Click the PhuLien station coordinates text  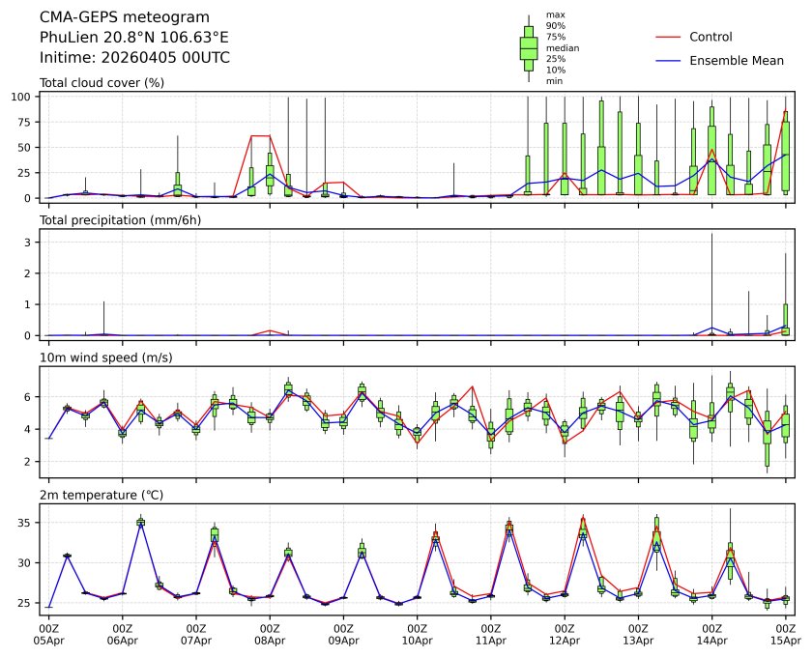pos(134,37)
